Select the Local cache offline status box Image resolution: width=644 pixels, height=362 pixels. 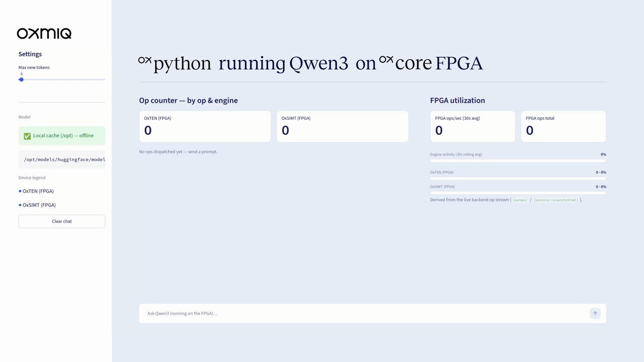[x=62, y=136]
